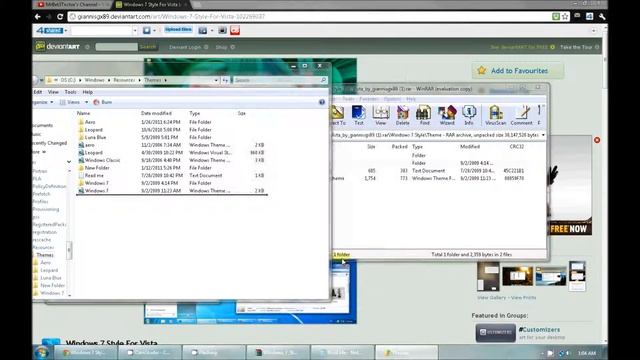Click Upload files in 4shared toolbar
640x360 pixels.
(178, 30)
